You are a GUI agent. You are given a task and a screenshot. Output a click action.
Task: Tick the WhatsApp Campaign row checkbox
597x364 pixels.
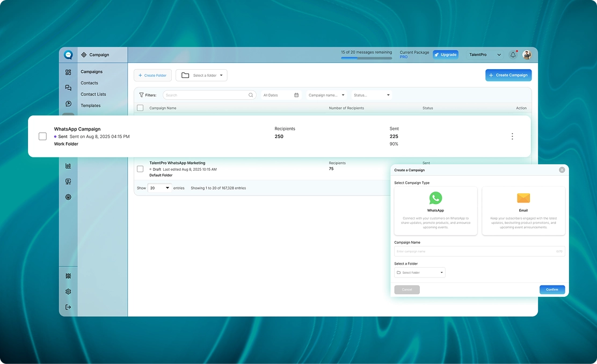tap(42, 136)
